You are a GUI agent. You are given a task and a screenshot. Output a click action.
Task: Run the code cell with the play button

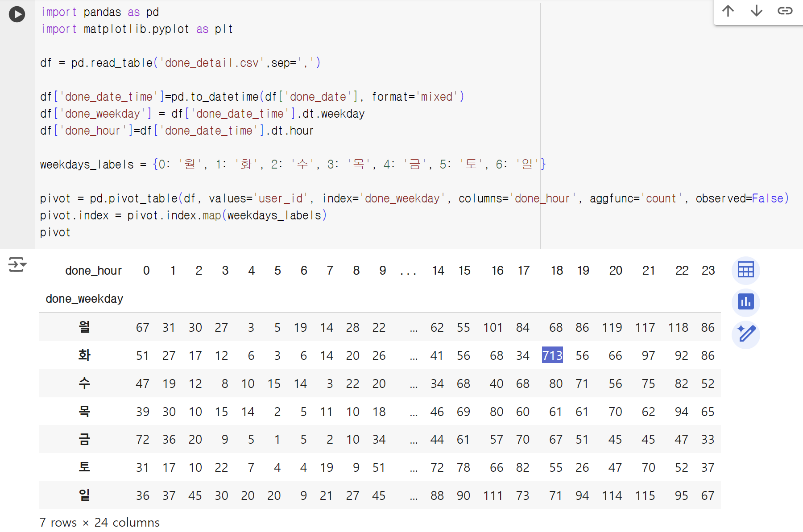pyautogui.click(x=17, y=14)
